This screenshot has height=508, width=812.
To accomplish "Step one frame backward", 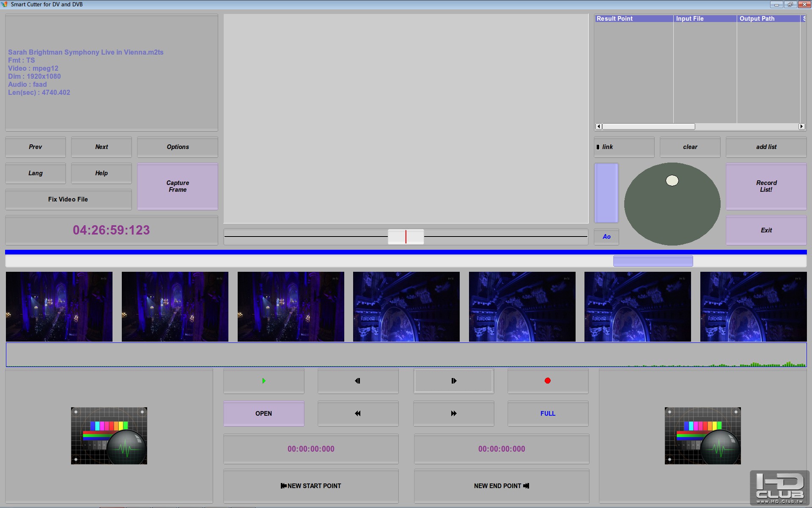I will [x=358, y=381].
